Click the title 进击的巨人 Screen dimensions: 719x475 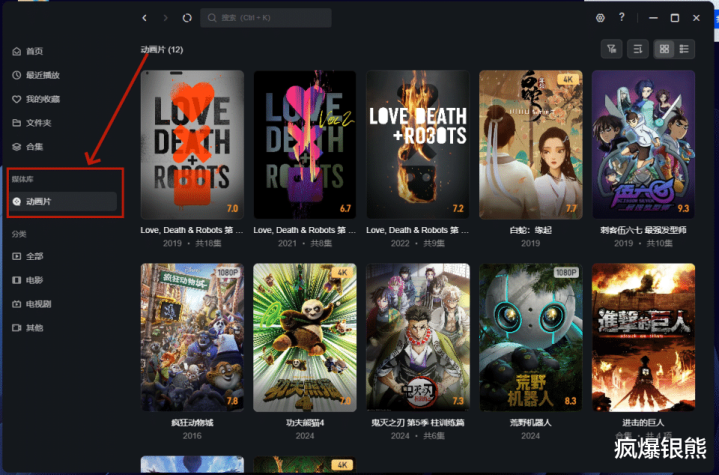(x=643, y=423)
